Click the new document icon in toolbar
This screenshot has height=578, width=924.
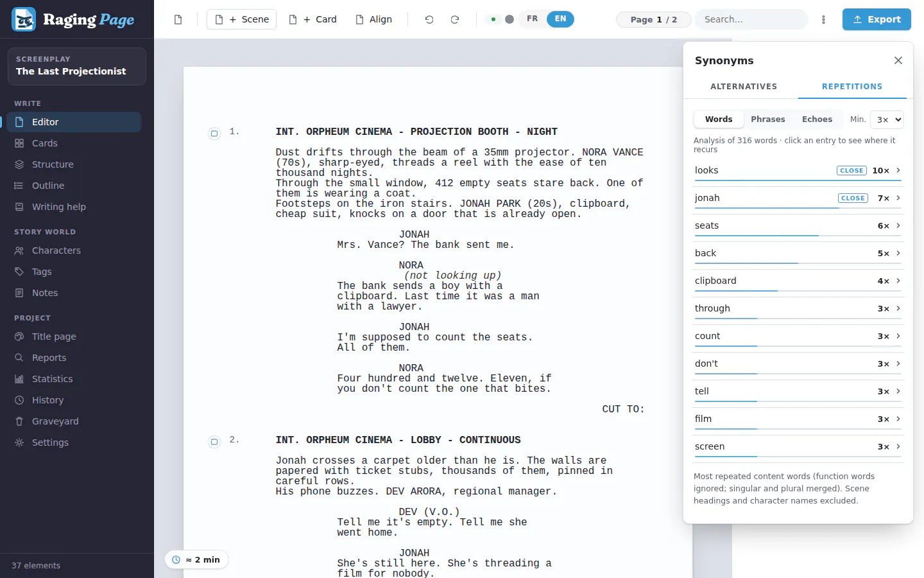pyautogui.click(x=178, y=19)
